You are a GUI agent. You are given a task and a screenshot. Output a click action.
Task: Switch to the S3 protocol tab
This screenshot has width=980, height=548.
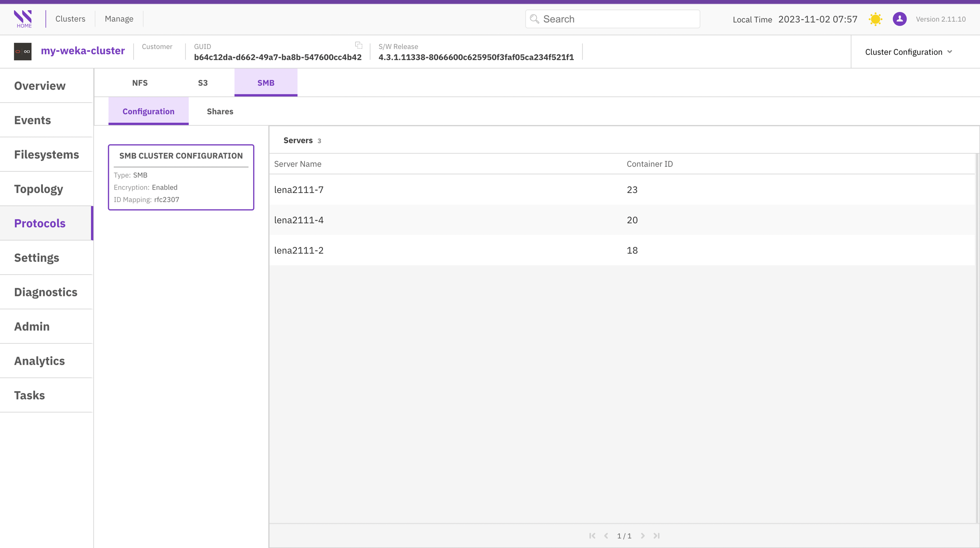(202, 83)
